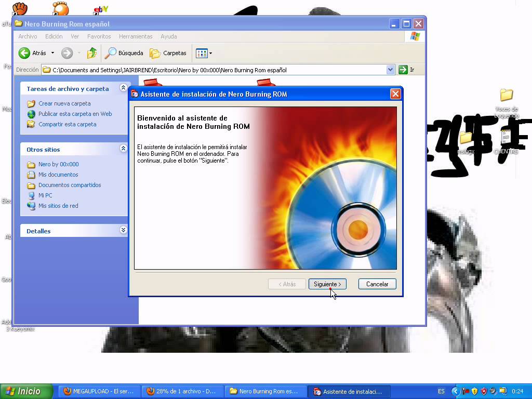Select the eBay desktop shortcut icon
The image size is (532, 399).
coord(101,9)
